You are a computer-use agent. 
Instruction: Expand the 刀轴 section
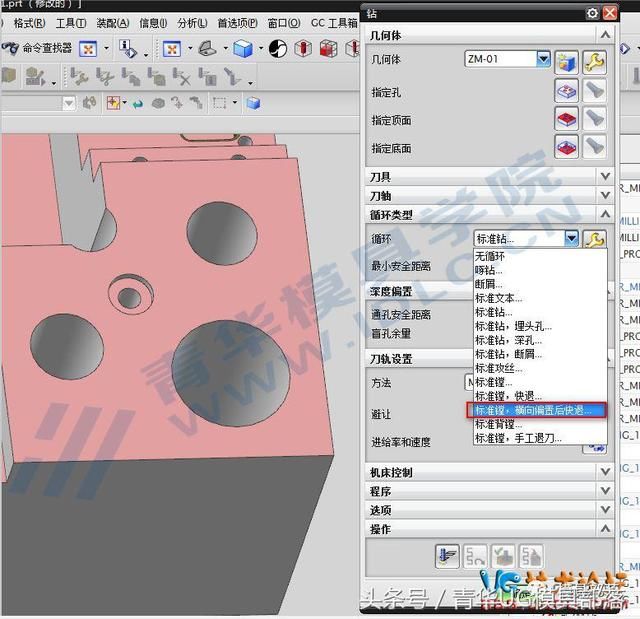pos(605,196)
